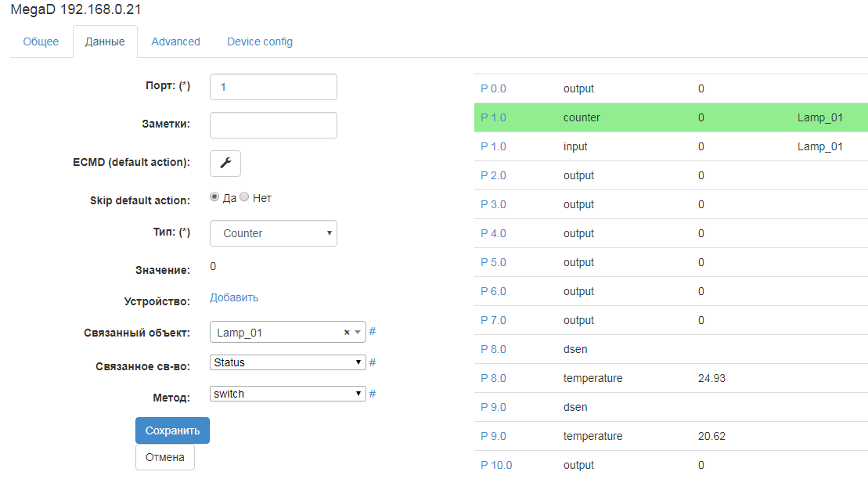Select 'Нет' for Skip default action
868x479 pixels.
(244, 198)
